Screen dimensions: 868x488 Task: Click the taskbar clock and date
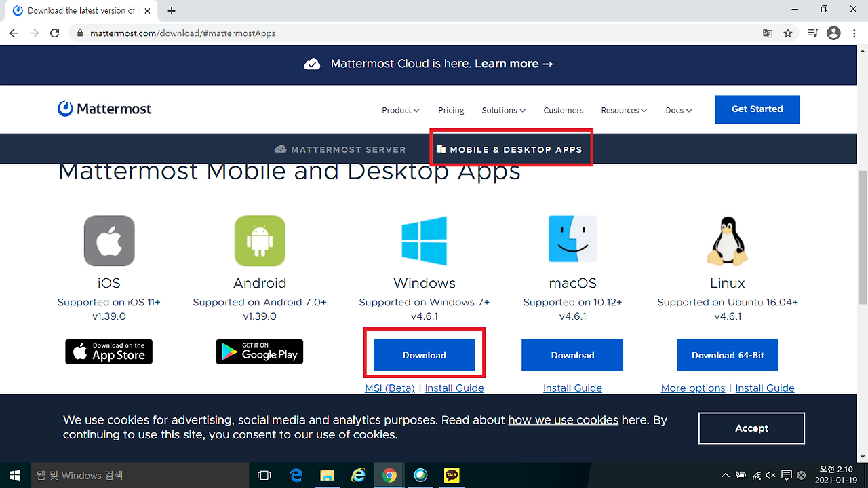tap(835, 475)
